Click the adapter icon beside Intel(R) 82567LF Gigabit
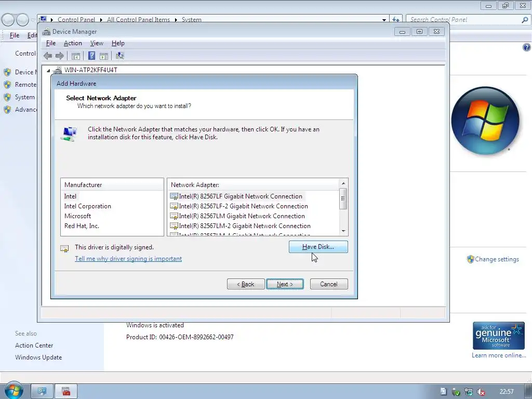Image resolution: width=532 pixels, height=399 pixels. tap(174, 196)
